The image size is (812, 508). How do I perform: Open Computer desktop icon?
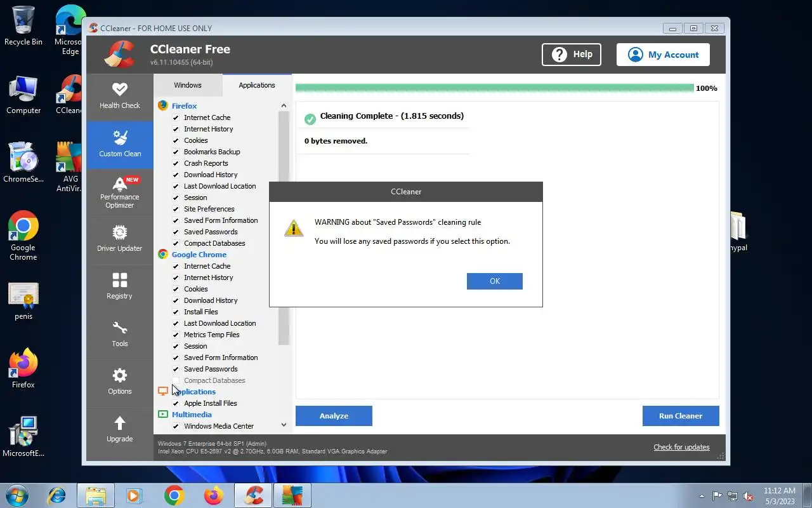pos(23,95)
